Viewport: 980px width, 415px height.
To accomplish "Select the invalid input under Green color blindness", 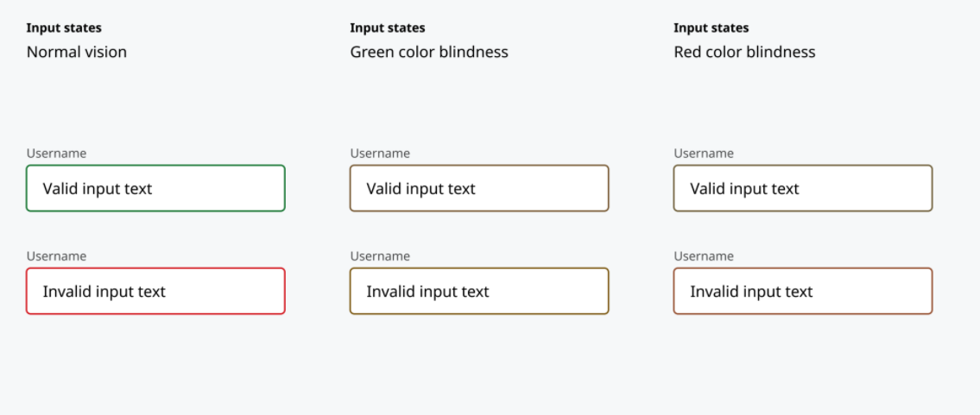I will pos(479,291).
